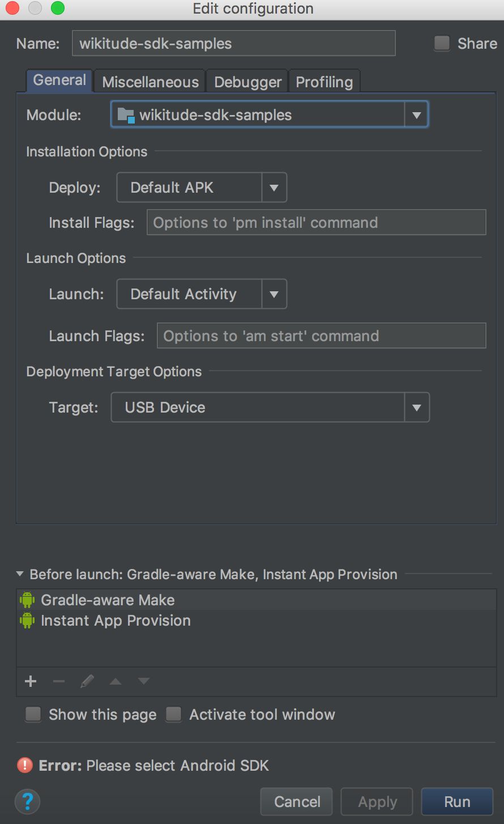Click the move task down arrow
504x824 pixels.
click(144, 681)
